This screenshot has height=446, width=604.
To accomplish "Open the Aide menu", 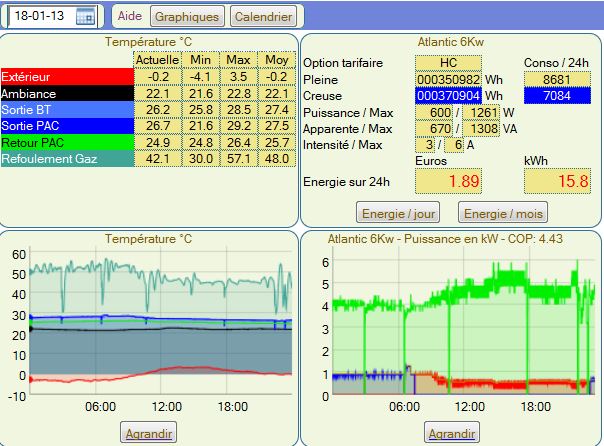I will click(129, 16).
